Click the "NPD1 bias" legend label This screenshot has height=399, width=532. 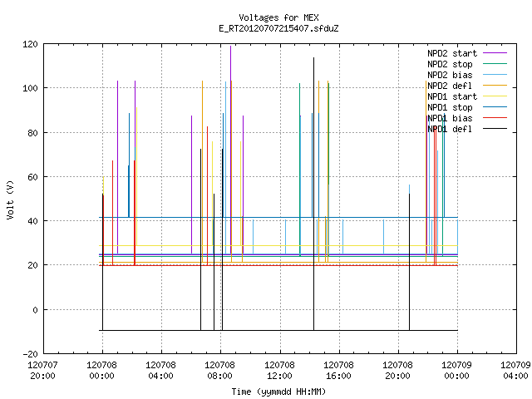[450, 118]
